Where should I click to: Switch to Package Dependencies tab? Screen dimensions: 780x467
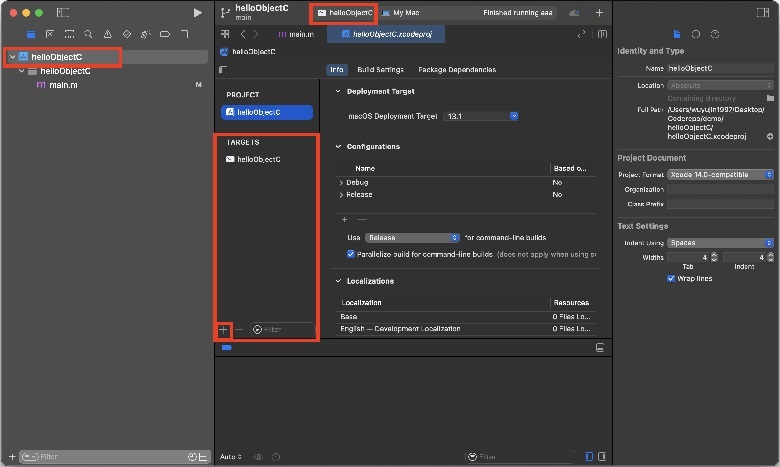[x=457, y=70]
